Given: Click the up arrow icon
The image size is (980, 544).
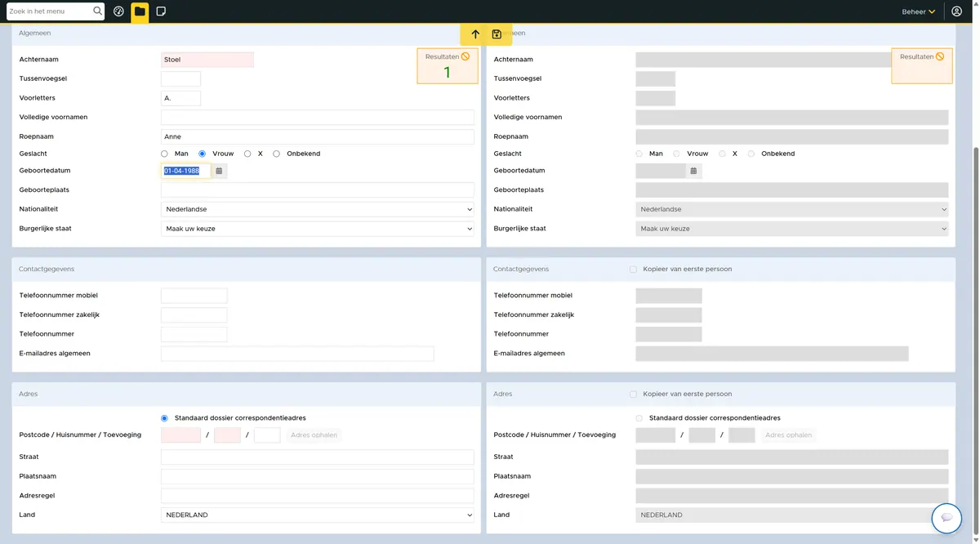Looking at the screenshot, I should (x=475, y=34).
